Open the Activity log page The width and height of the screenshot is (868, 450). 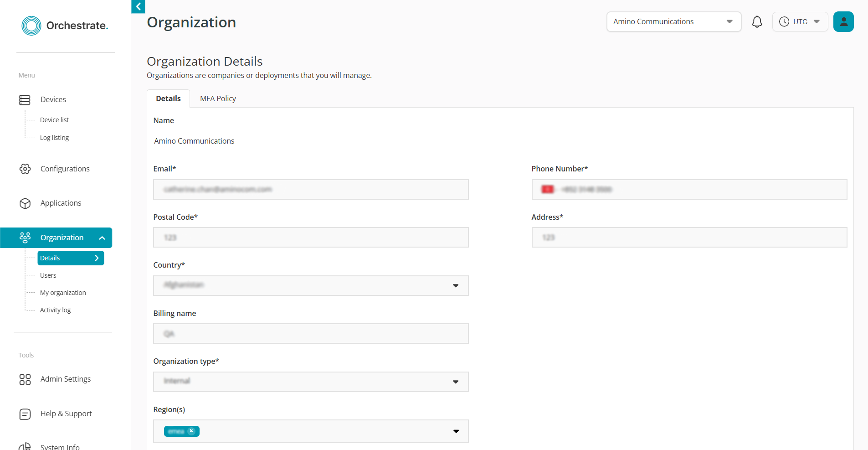click(56, 310)
